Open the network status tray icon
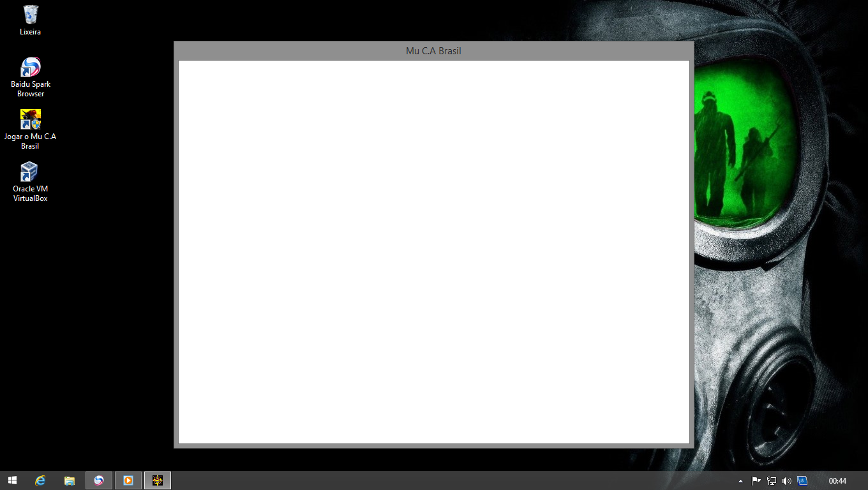The height and width of the screenshot is (490, 868). tap(771, 481)
